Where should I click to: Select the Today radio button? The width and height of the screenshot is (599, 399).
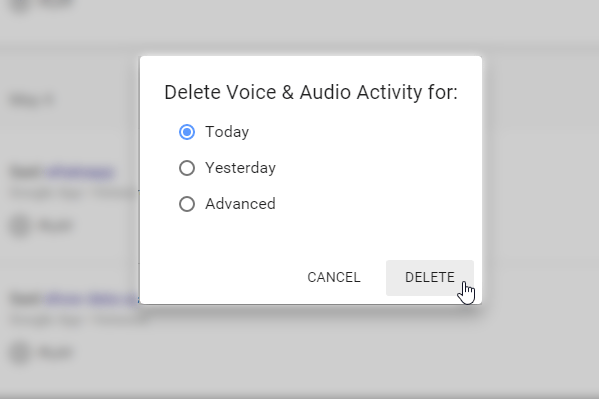click(187, 132)
